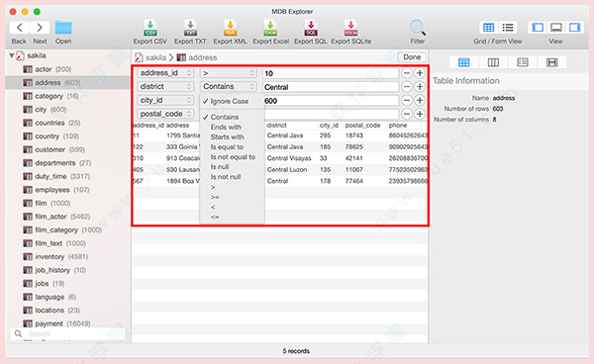The height and width of the screenshot is (364, 594).
Task: Add a filter row after city_id
Action: coord(420,100)
